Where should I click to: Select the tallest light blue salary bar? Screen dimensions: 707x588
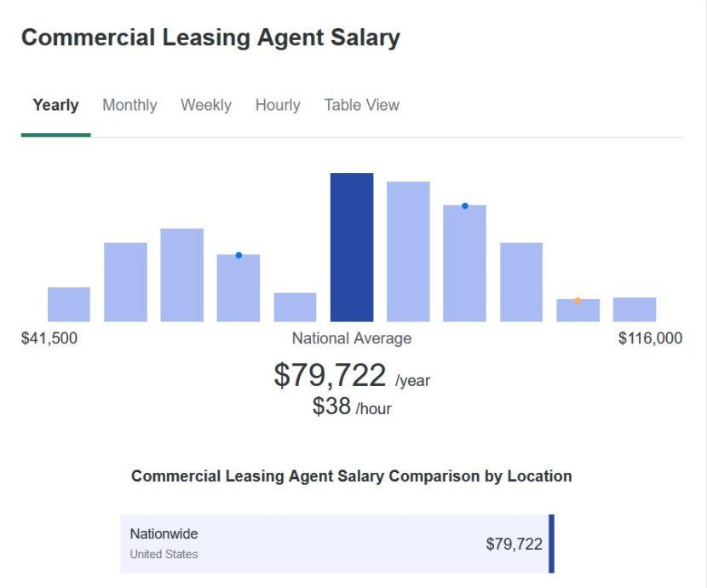pyautogui.click(x=408, y=247)
